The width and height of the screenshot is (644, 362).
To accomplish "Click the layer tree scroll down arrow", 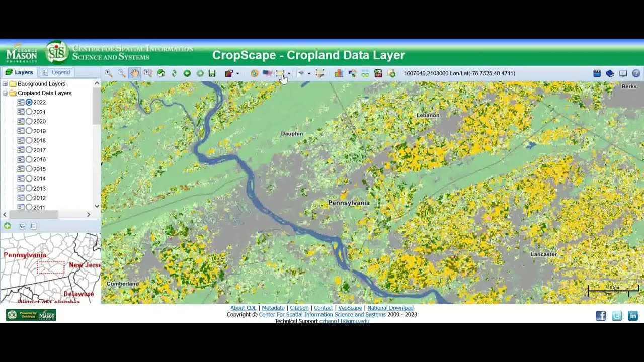I will 97,206.
